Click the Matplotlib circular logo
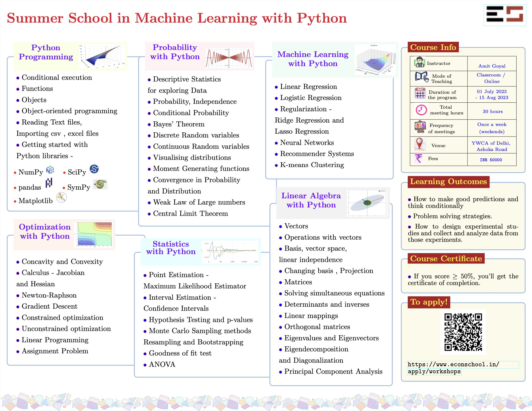The width and height of the screenshot is (532, 411). pyautogui.click(x=61, y=198)
